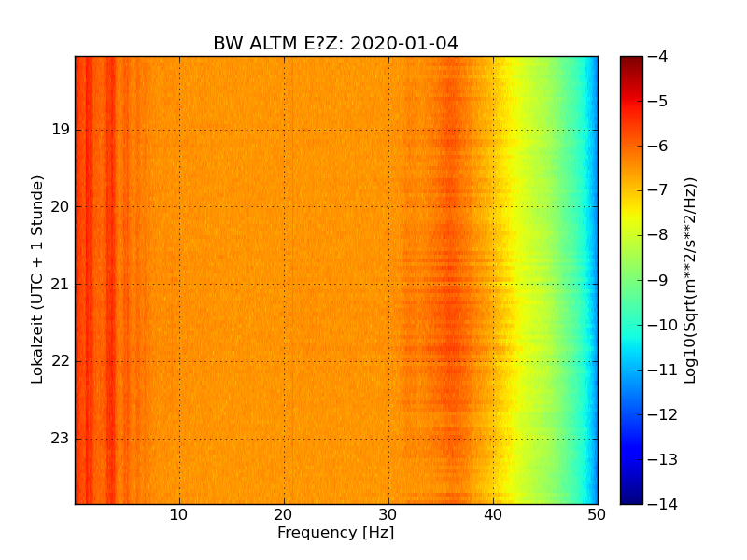Click the colorbar tick label −12
This screenshot has width=747, height=560.
pos(663,414)
